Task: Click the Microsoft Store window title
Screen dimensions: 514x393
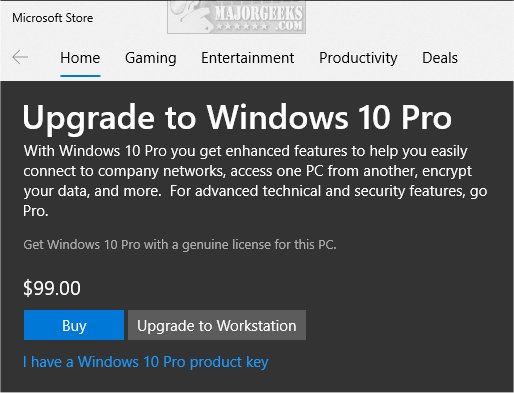Action: click(53, 18)
